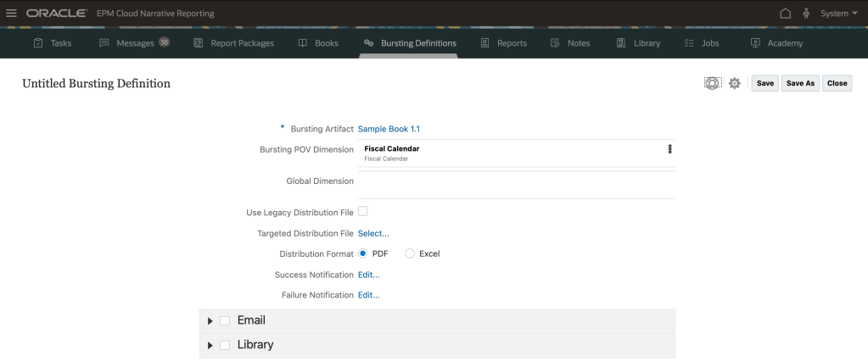
Task: Click the help lifebuoy icon
Action: click(712, 83)
